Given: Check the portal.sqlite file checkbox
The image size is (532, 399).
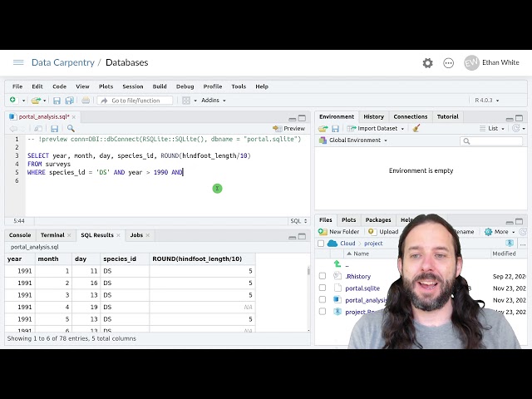Looking at the screenshot, I should click(x=323, y=288).
